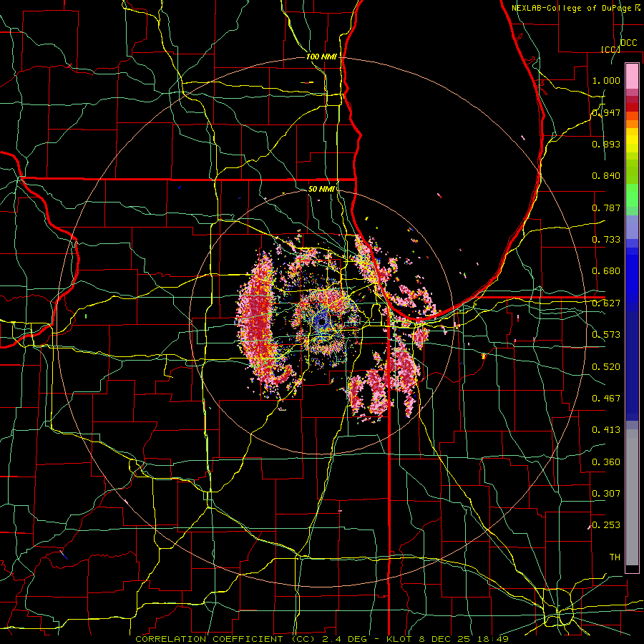The width and height of the screenshot is (644, 644).
Task: Select the 0.733 scale value
Action: (606, 240)
